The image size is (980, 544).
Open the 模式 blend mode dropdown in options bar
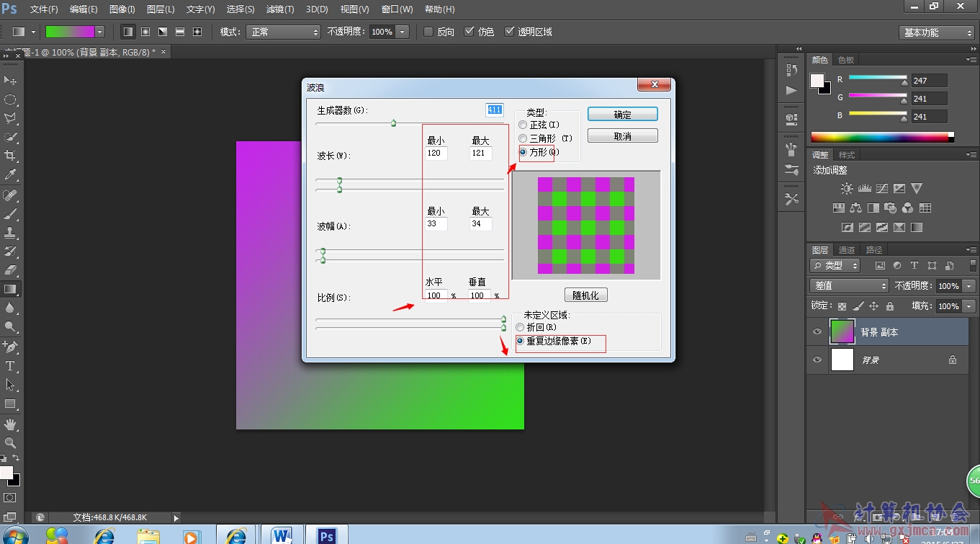coord(283,32)
